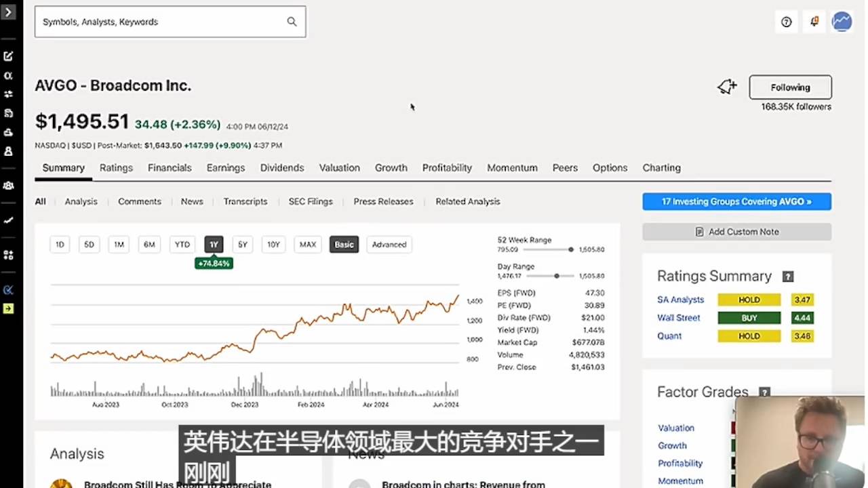Open the Momentum tab

pos(512,168)
